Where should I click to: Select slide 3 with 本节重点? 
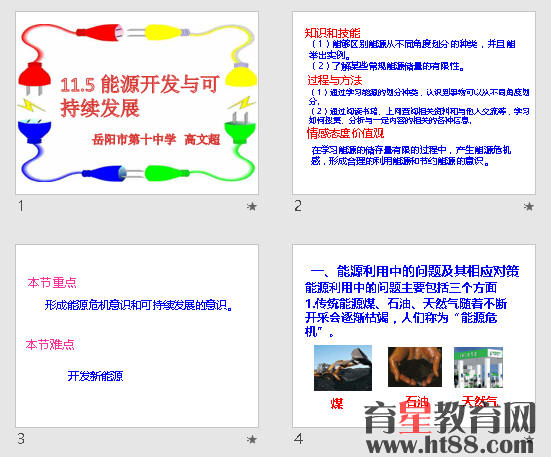tap(137, 336)
